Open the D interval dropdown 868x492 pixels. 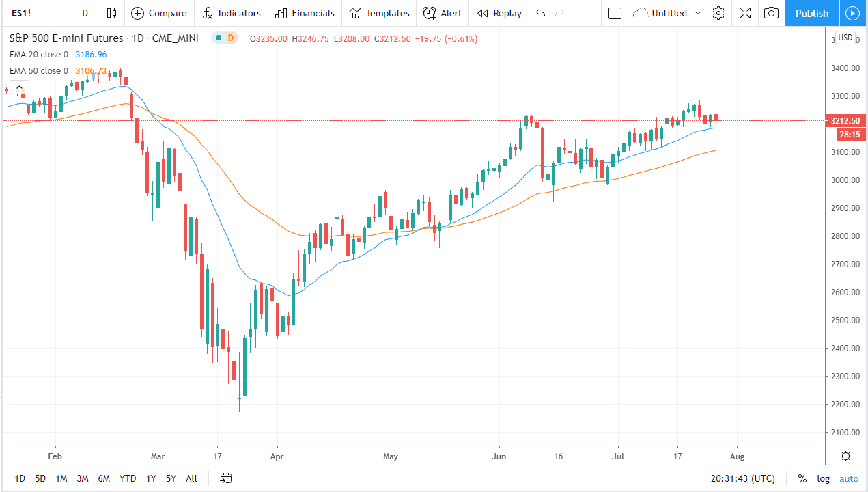coord(85,13)
